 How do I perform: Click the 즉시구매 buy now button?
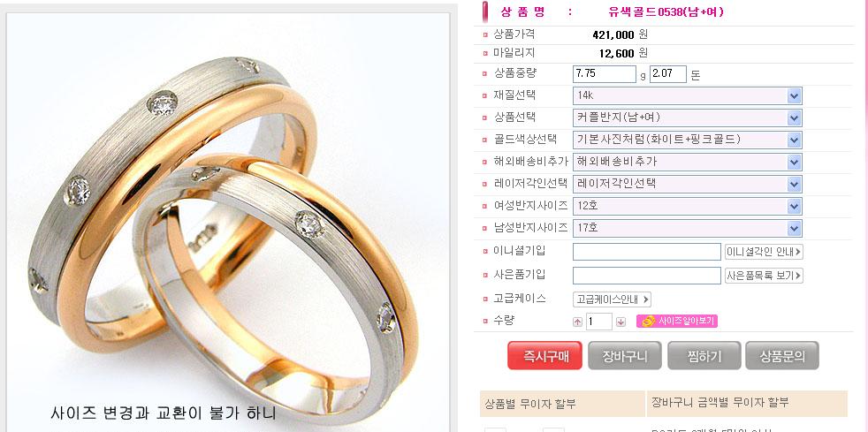[544, 356]
